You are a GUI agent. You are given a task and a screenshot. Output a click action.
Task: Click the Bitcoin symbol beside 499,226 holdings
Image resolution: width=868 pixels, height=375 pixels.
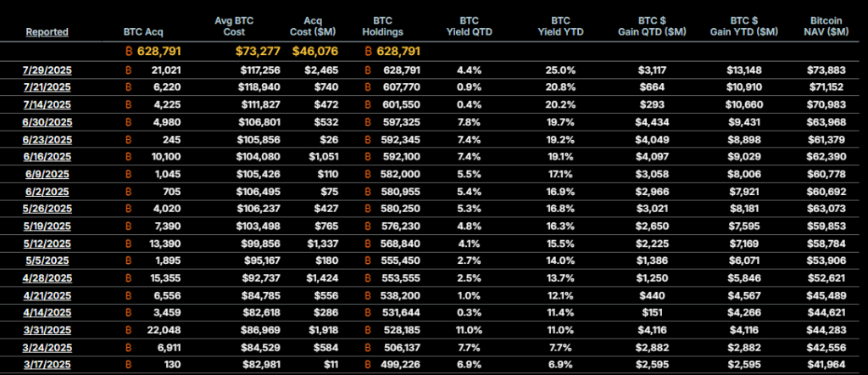tap(369, 363)
